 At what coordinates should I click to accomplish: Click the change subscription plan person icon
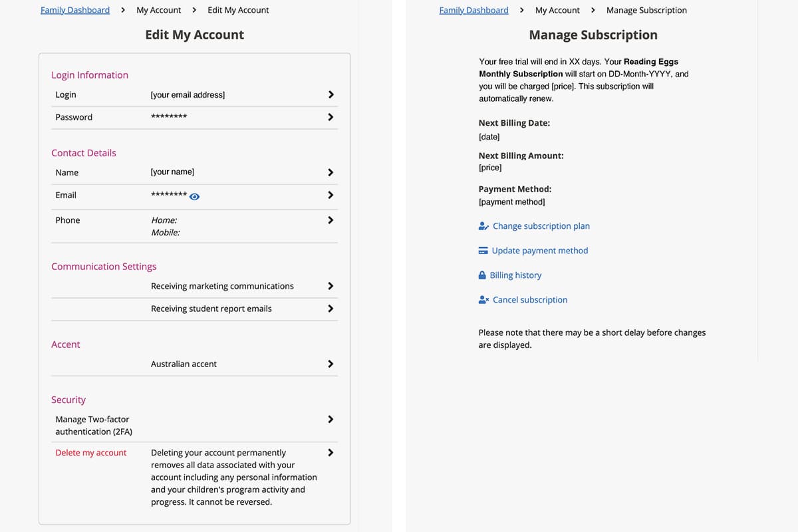click(483, 226)
